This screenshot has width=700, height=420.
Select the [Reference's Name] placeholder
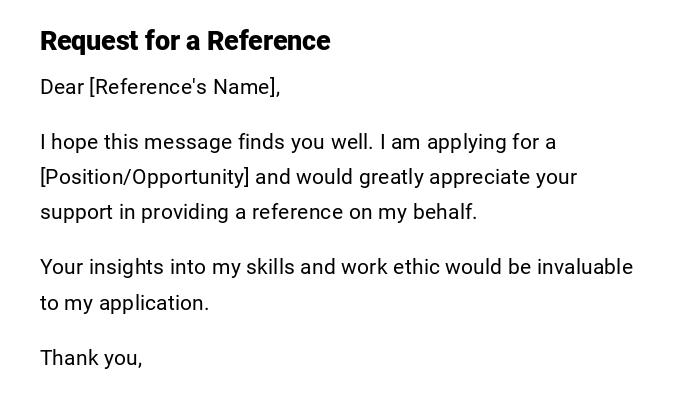click(184, 87)
